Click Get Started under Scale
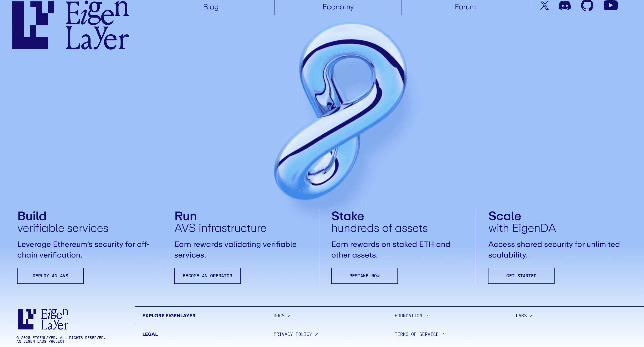The image size is (644, 347). point(521,276)
